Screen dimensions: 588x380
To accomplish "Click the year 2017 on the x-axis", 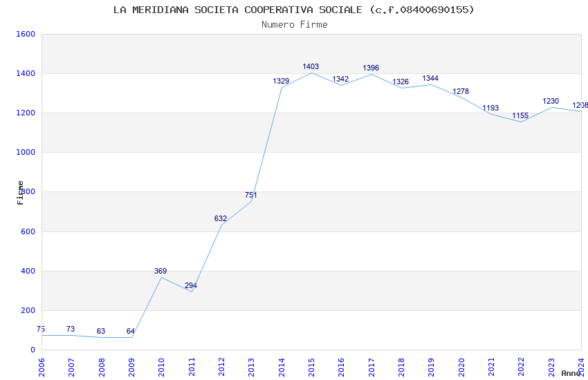I will point(371,368).
